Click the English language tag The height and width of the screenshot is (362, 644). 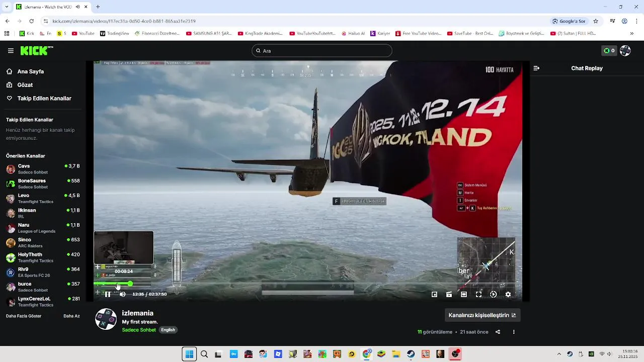(x=168, y=330)
